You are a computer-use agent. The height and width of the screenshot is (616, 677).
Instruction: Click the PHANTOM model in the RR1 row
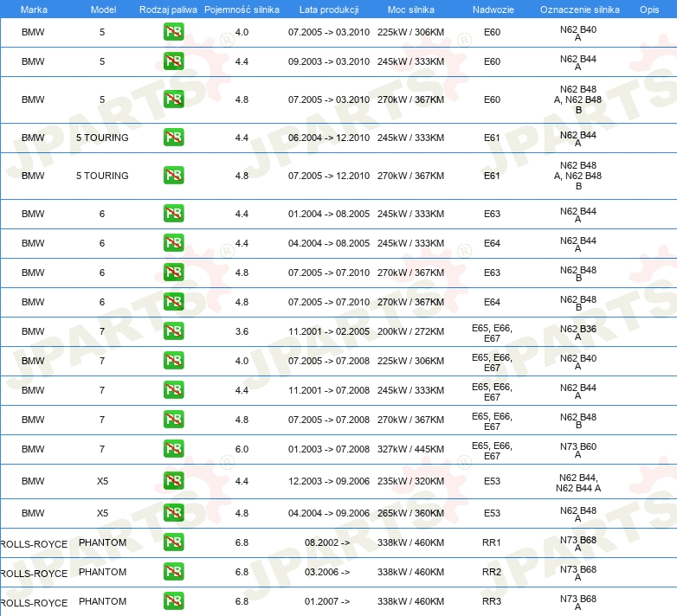[x=102, y=542]
